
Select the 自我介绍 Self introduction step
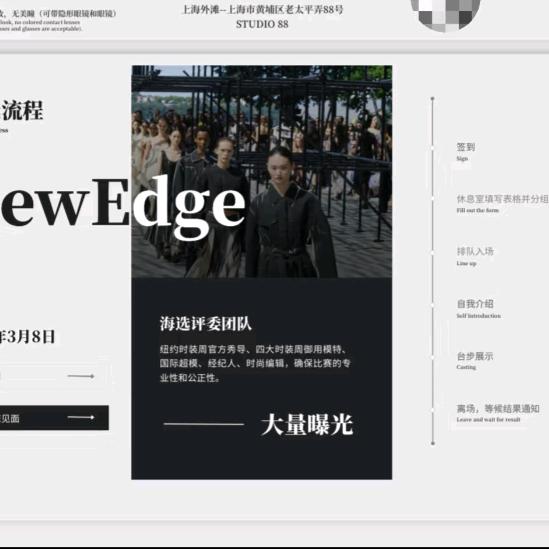point(478,308)
